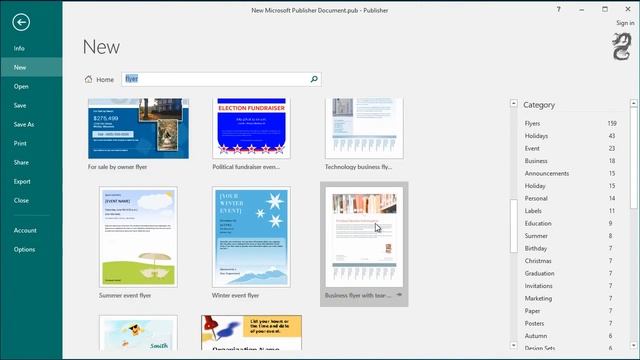The width and height of the screenshot is (640, 360).
Task: Select For sale by owner flyer template
Action: 138,128
